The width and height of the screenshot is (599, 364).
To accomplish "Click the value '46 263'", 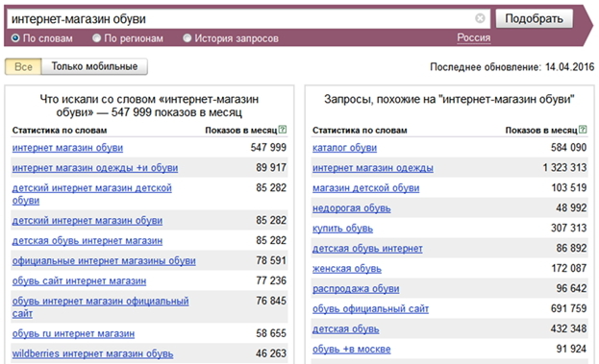I will click(271, 353).
